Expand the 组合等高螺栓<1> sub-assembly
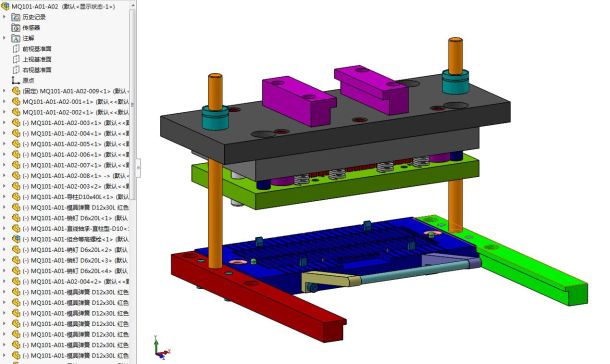 point(4,239)
